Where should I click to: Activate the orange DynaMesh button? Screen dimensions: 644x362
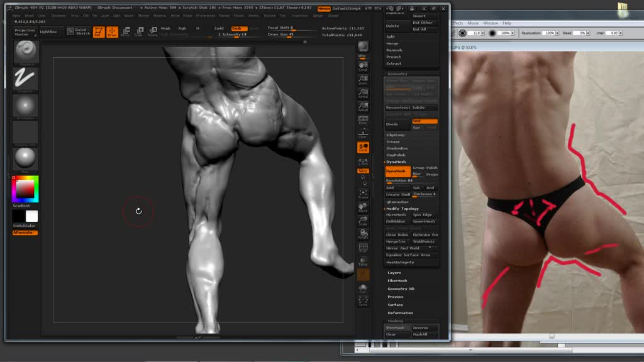[x=397, y=171]
